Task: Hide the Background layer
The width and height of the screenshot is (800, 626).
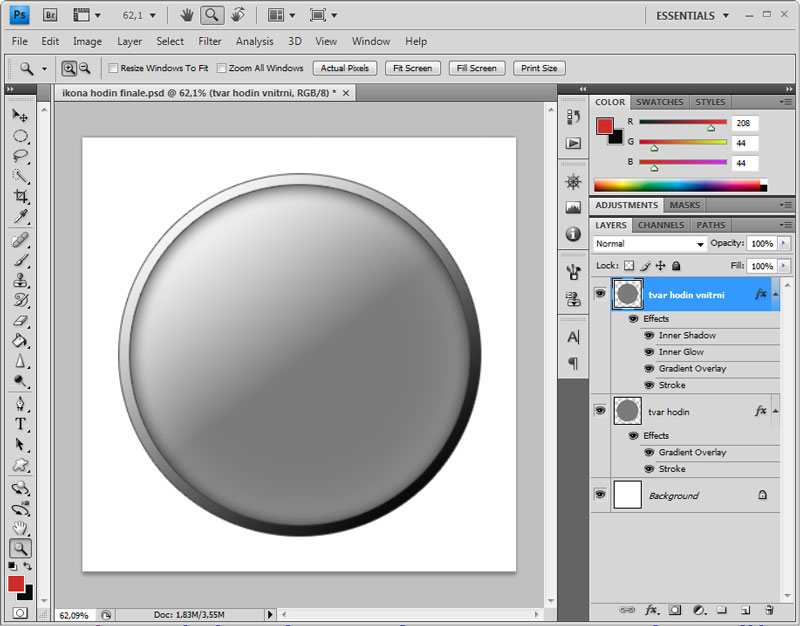Action: click(x=600, y=494)
